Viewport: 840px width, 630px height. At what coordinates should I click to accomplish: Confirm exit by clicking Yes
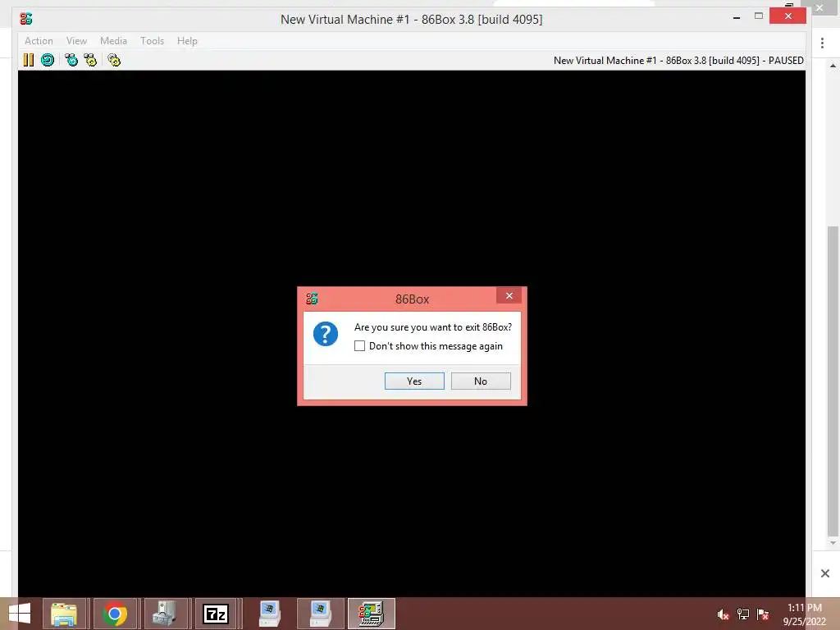(414, 381)
